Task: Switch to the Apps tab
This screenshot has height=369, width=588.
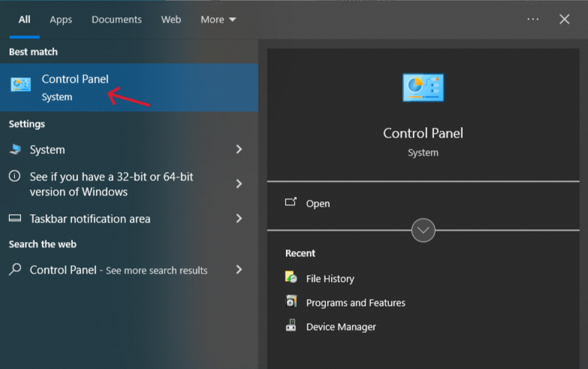Action: pyautogui.click(x=61, y=20)
